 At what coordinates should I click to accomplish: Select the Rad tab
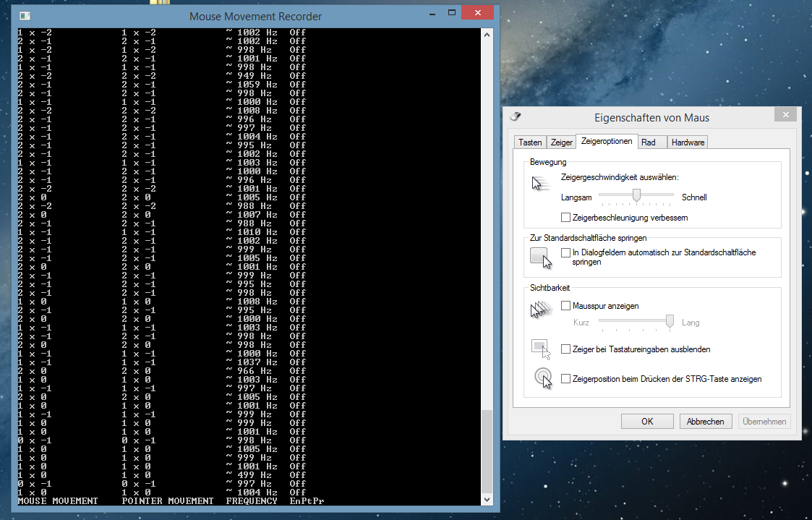click(x=649, y=142)
